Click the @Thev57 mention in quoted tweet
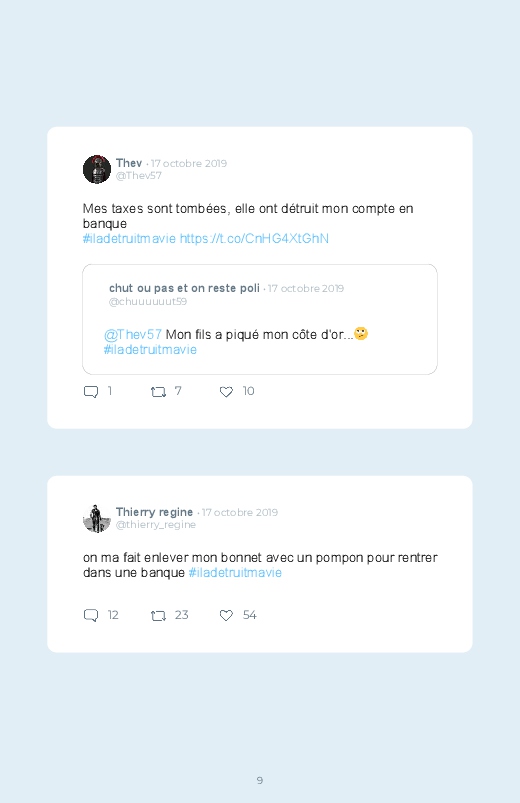Image resolution: width=520 pixels, height=803 pixels. pyautogui.click(x=133, y=335)
